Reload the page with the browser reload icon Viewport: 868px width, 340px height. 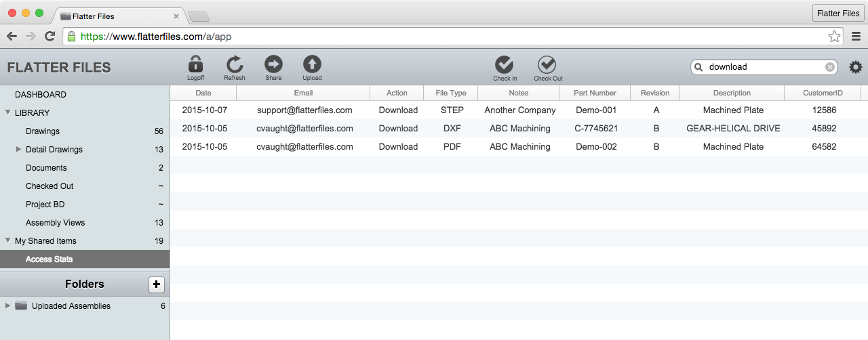tap(50, 36)
